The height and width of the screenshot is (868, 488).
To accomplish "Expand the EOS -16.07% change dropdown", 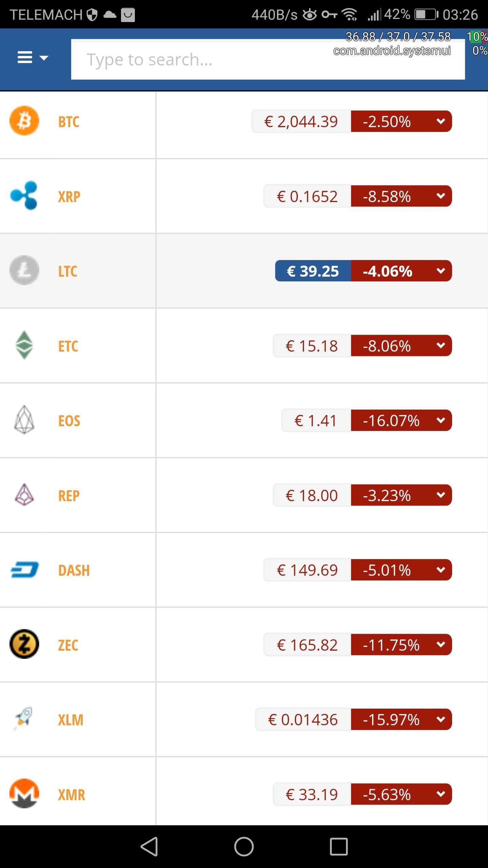I will coord(441,420).
